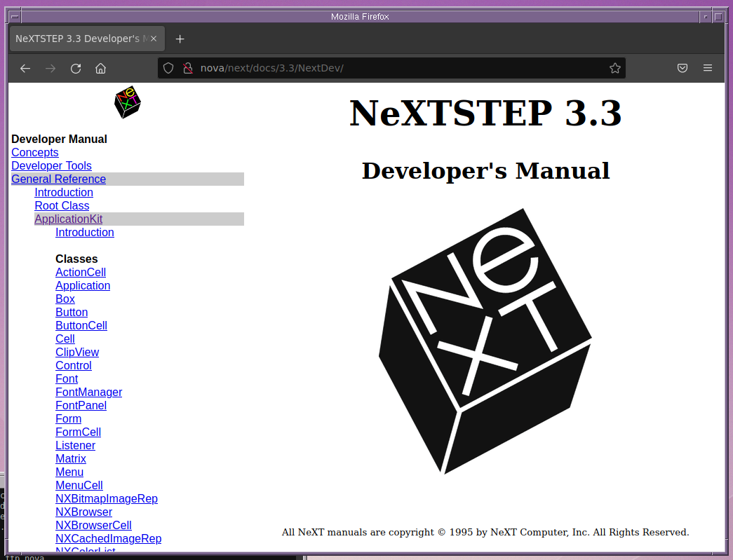Close the NeXTSTEP 3.3 Developer's tab

[x=154, y=39]
